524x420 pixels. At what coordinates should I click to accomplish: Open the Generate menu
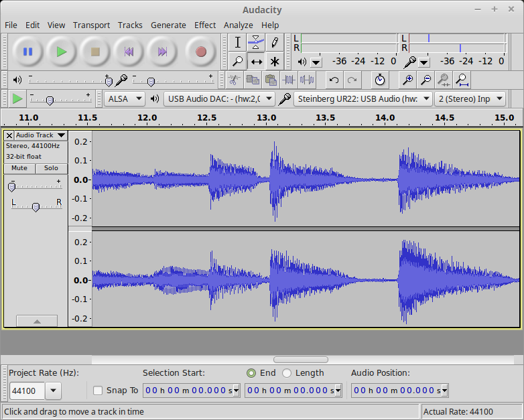(168, 25)
